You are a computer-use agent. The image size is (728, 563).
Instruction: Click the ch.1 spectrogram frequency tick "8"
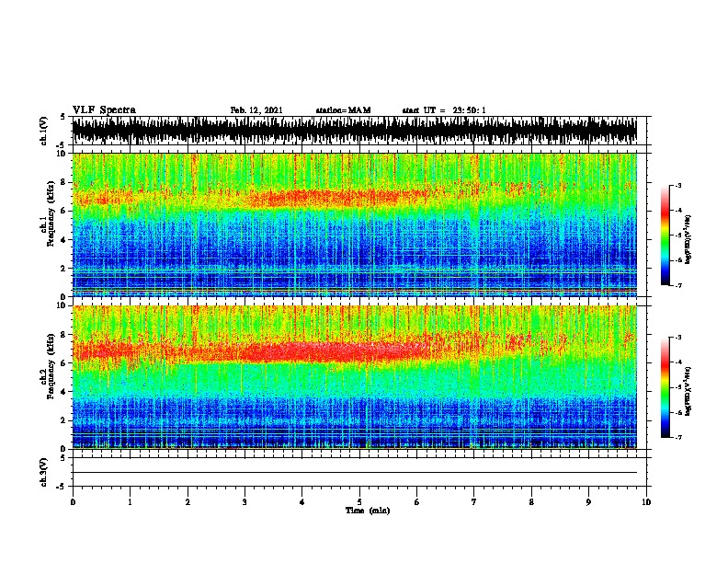tap(64, 182)
